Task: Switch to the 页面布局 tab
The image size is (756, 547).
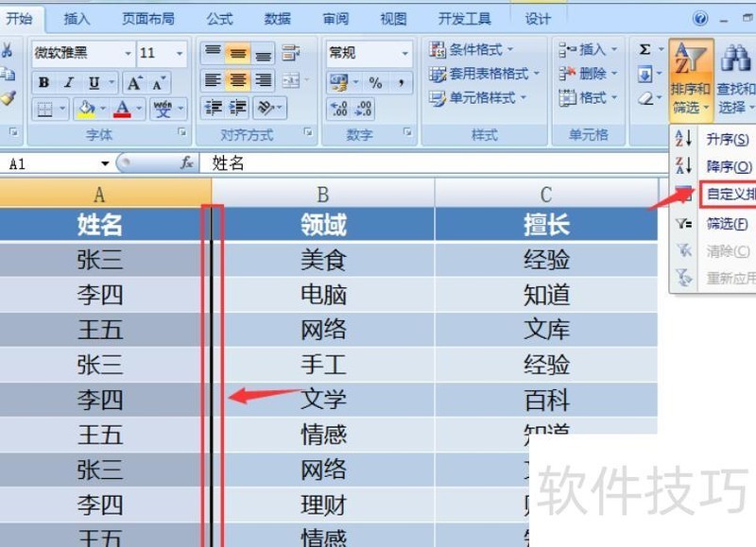Action: [x=148, y=19]
